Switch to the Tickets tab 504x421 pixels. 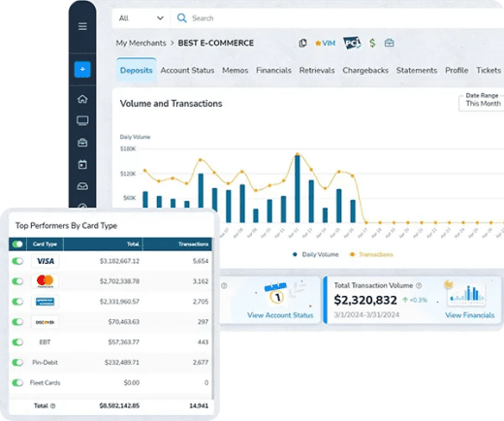click(x=488, y=70)
